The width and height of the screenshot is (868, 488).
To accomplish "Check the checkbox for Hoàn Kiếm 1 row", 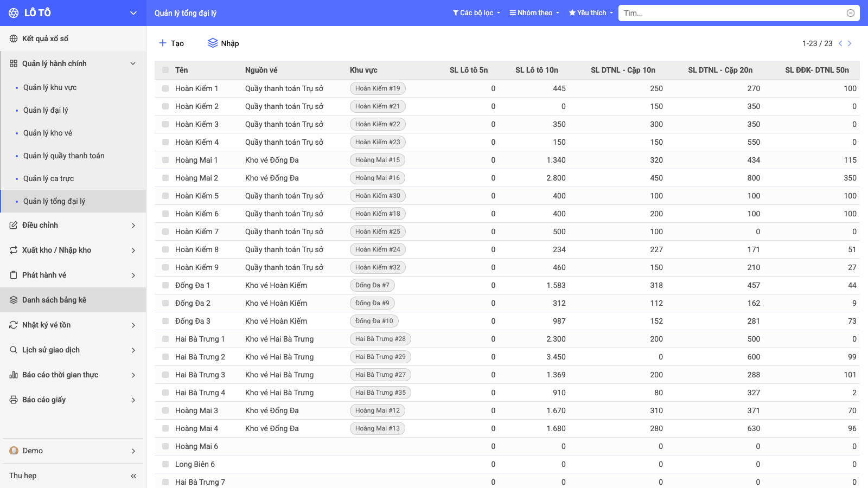I will (x=165, y=88).
